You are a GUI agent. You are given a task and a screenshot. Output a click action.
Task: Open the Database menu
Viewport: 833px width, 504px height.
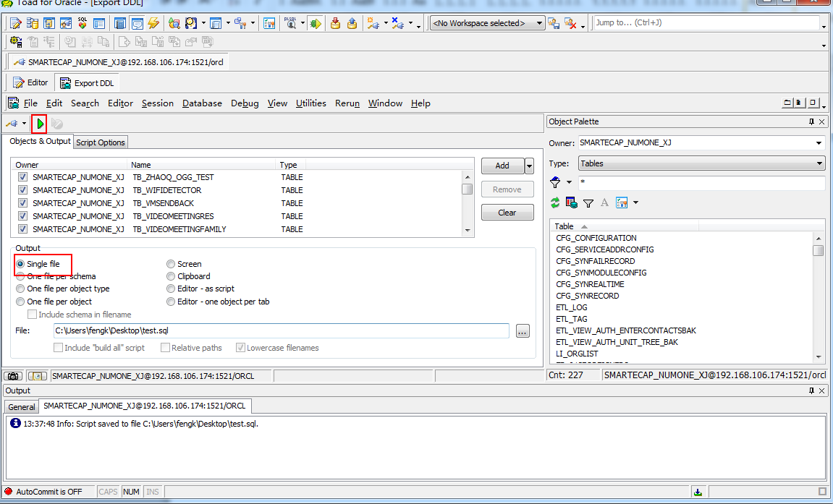pyautogui.click(x=202, y=103)
